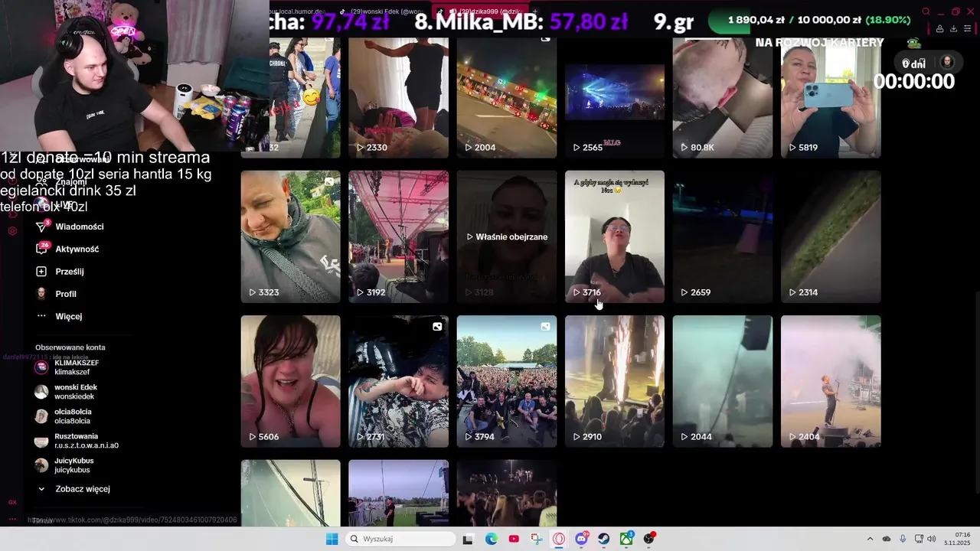980x551 pixels.
Task: Open KLIMAKSZEF followed account
Action: pyautogui.click(x=69, y=367)
